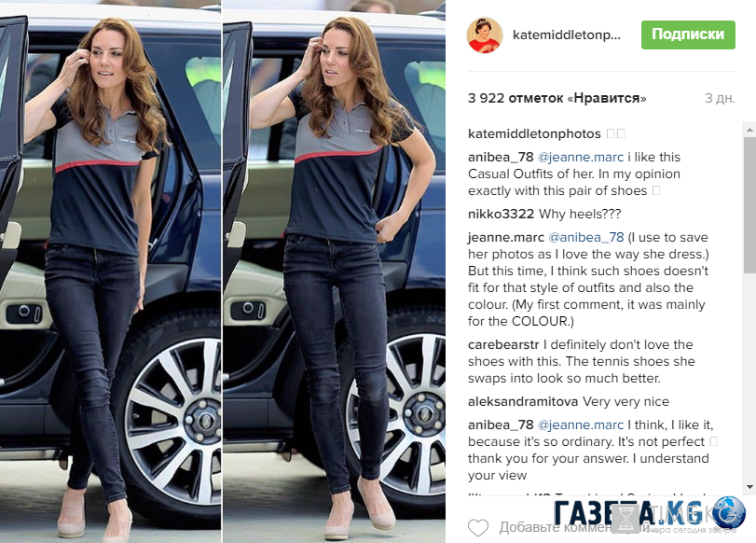Click the Gazeta.kg globe logo

click(729, 512)
